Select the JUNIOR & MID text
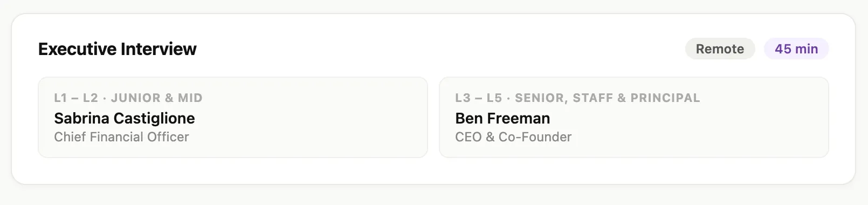This screenshot has height=205, width=868. [x=157, y=98]
